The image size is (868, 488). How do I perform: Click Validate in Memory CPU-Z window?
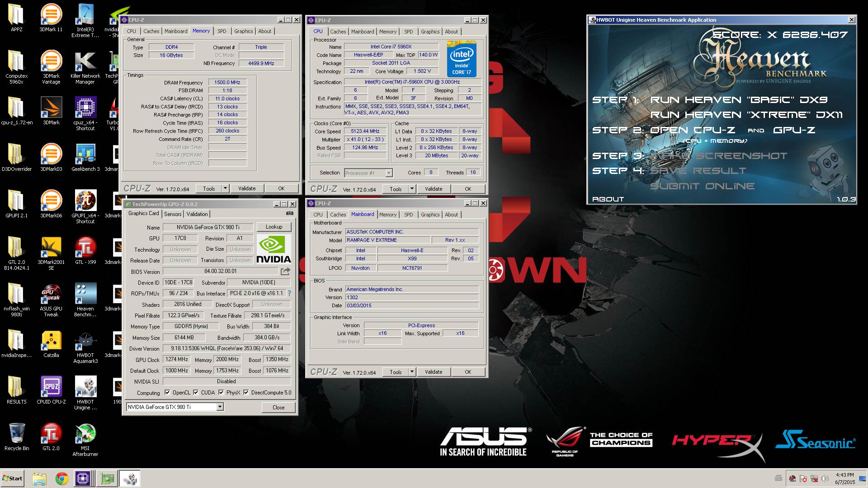pos(247,188)
